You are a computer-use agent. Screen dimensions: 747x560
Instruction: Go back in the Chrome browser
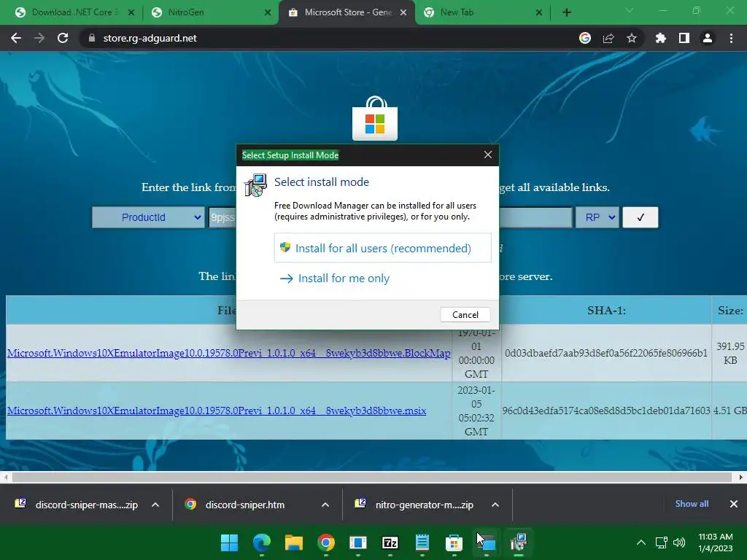click(x=16, y=38)
